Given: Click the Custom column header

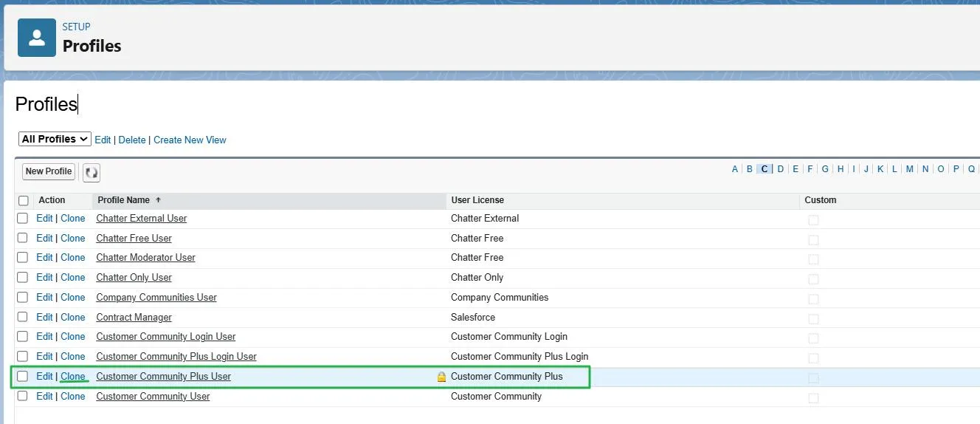Looking at the screenshot, I should tap(820, 200).
